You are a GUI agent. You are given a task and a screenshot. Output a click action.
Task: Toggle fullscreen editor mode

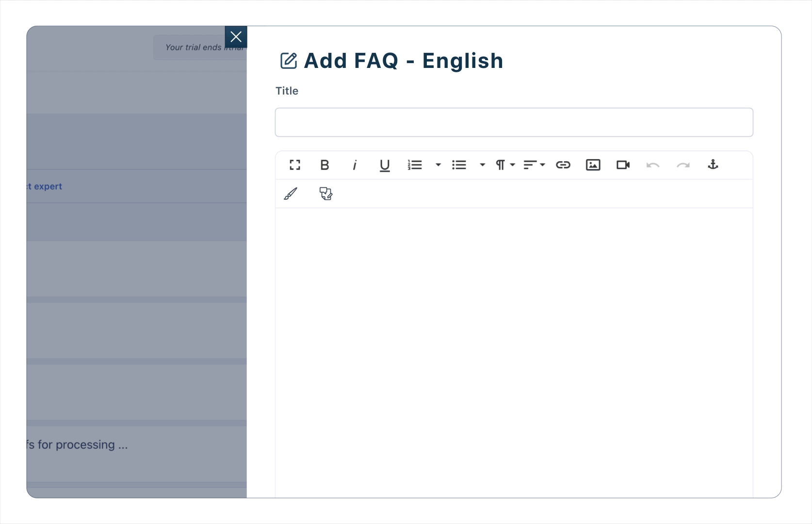pyautogui.click(x=295, y=165)
